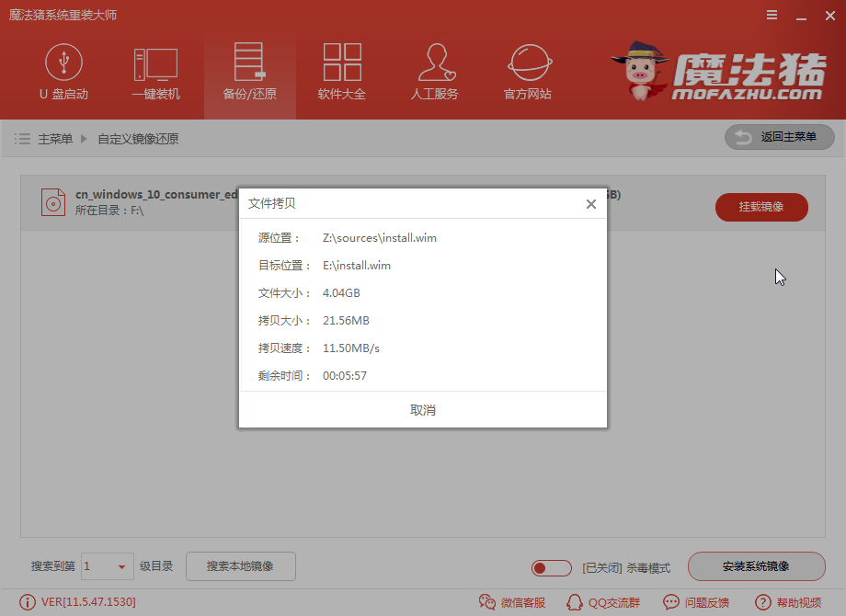
Task: Go back using the 主菜单 breadcrumb
Action: [x=57, y=139]
